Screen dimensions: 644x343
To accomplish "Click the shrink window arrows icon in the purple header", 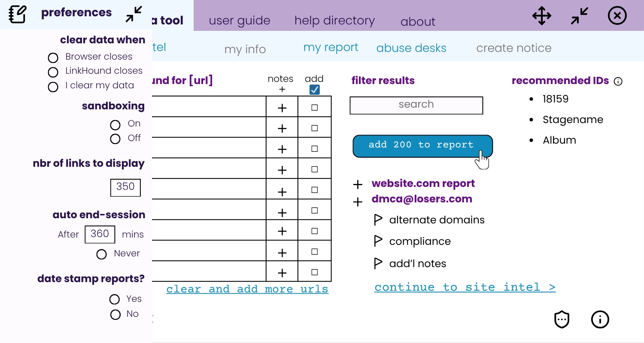I will point(580,16).
